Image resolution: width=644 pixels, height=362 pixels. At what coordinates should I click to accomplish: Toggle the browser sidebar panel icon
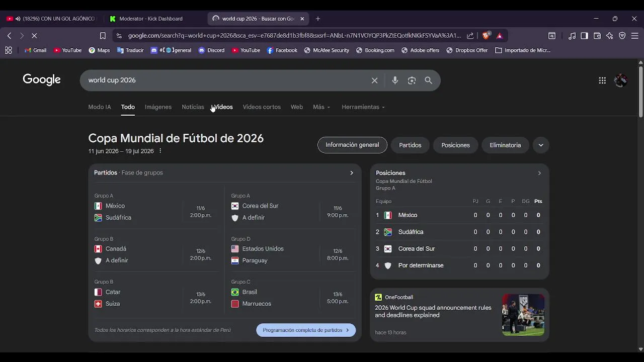point(584,36)
